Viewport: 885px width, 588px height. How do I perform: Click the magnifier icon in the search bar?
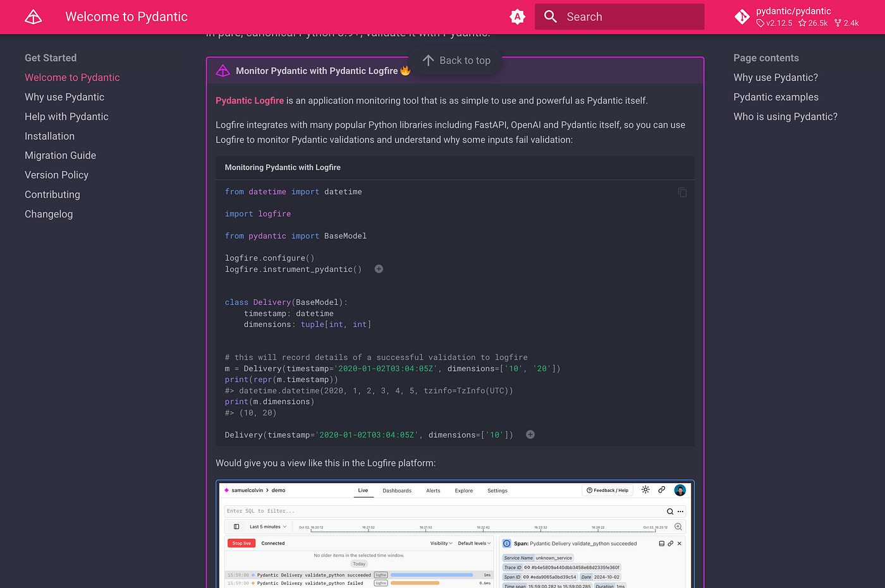point(551,17)
